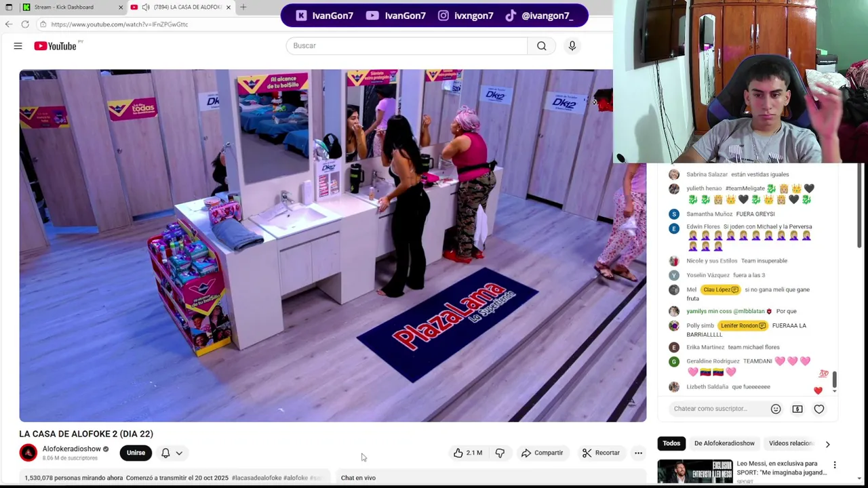
Task: Send a heart reaction in live chat
Action: click(x=819, y=409)
